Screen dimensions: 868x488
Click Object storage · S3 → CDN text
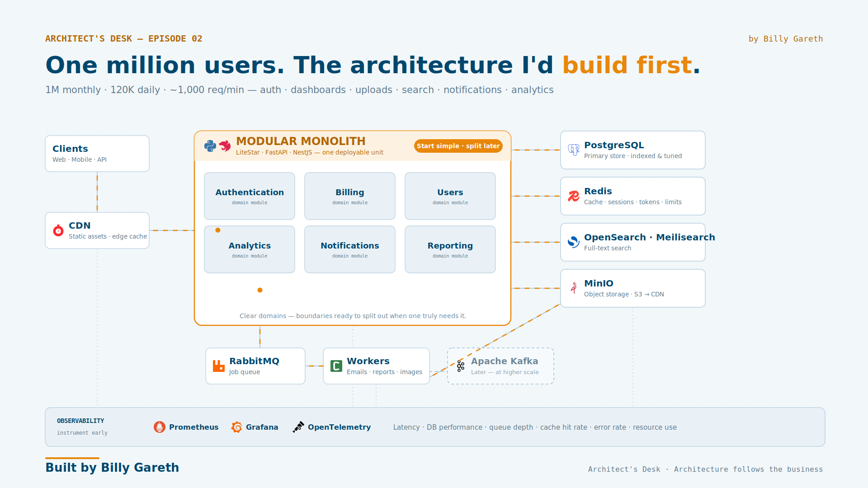(x=624, y=294)
